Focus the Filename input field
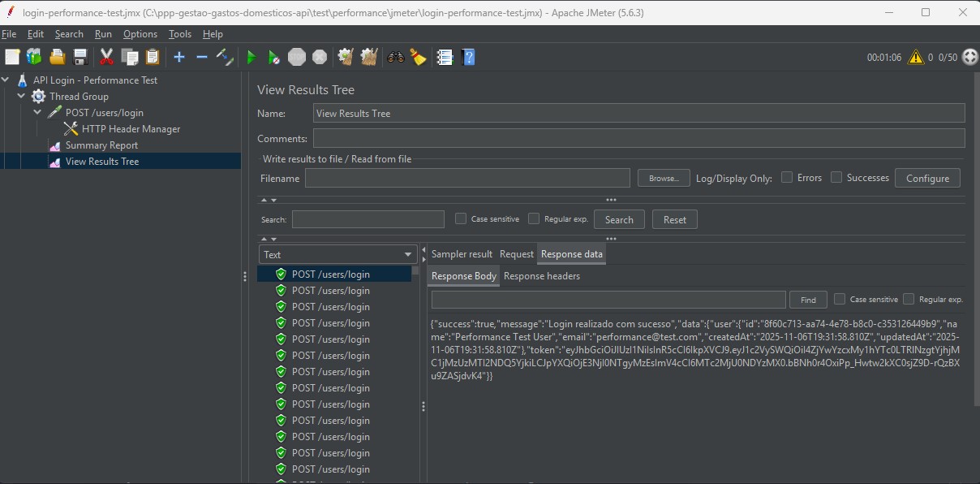 click(467, 178)
